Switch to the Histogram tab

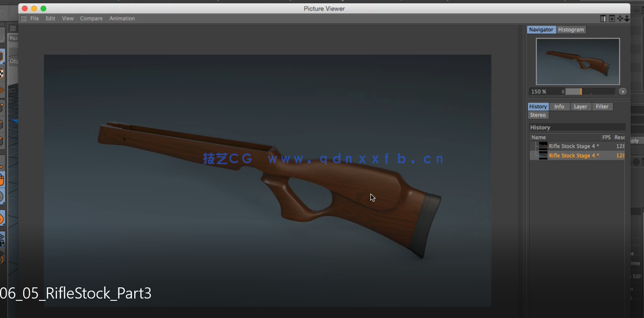point(571,30)
